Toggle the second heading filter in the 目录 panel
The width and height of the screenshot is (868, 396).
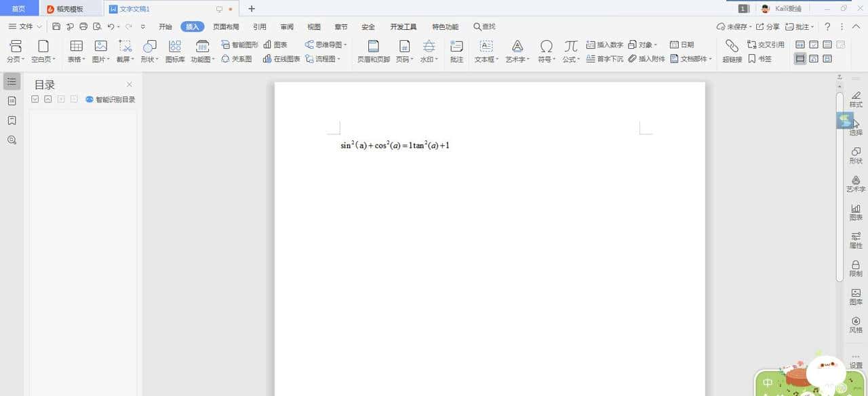pyautogui.click(x=47, y=98)
